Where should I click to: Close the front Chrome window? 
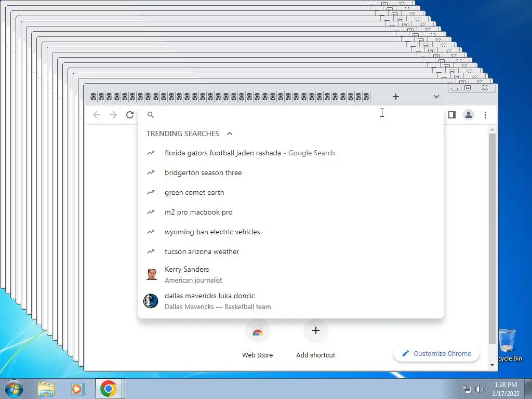click(485, 88)
